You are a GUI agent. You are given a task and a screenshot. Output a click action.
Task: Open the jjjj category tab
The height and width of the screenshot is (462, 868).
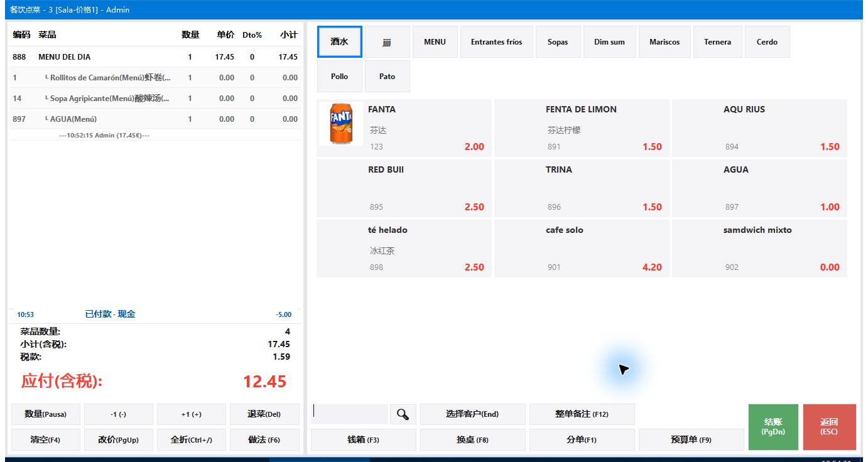(x=388, y=42)
